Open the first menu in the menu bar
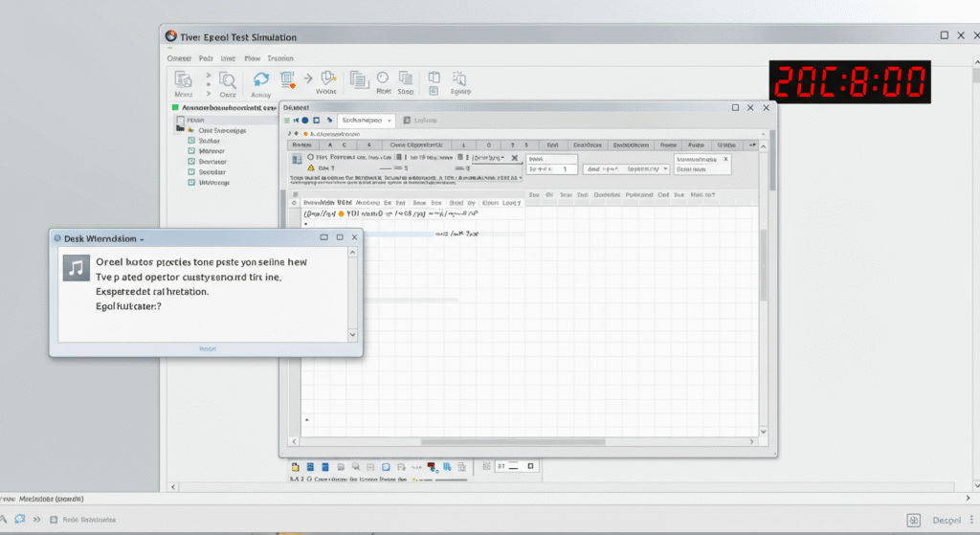980x535 pixels. (179, 57)
